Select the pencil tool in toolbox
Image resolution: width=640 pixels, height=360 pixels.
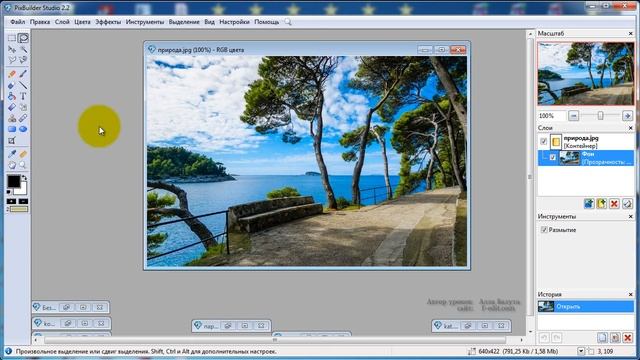[12, 74]
